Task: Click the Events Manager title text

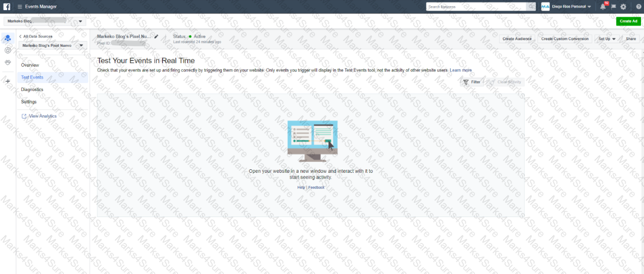Action: click(x=41, y=7)
